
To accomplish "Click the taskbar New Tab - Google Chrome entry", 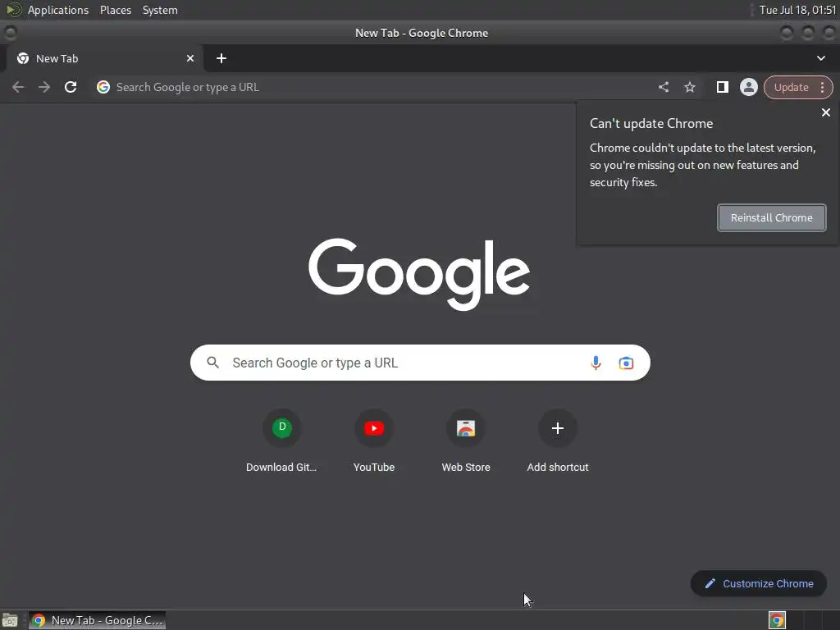I will click(97, 620).
